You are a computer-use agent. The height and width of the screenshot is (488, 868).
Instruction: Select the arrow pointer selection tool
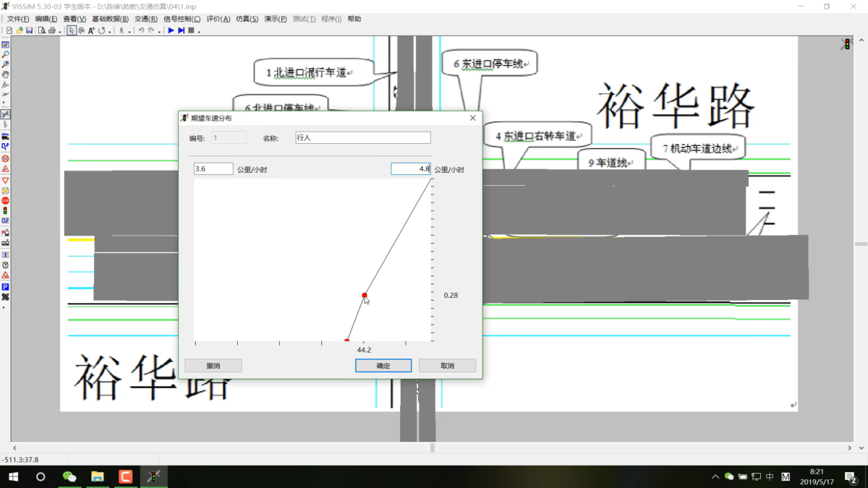click(x=72, y=30)
